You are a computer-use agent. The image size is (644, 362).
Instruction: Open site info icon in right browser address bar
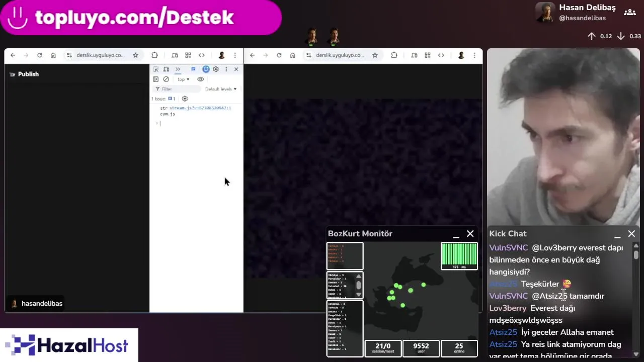[x=309, y=55]
